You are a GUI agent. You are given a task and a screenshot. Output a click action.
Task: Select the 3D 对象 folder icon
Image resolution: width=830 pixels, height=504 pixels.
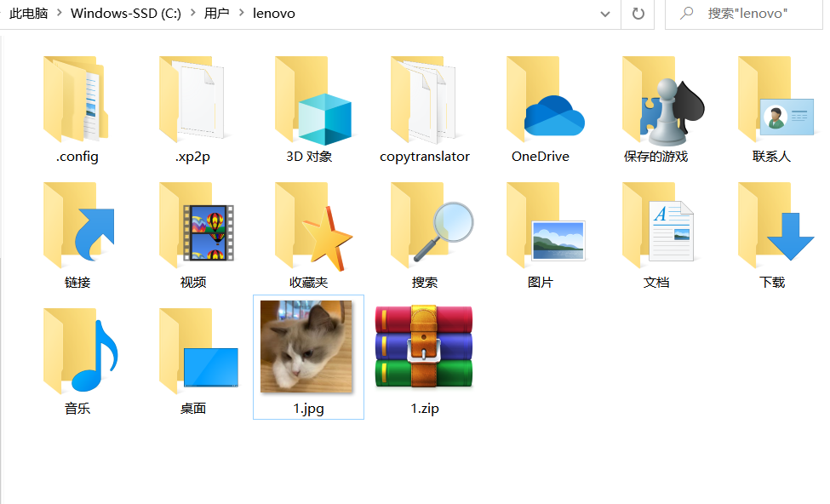tap(312, 100)
